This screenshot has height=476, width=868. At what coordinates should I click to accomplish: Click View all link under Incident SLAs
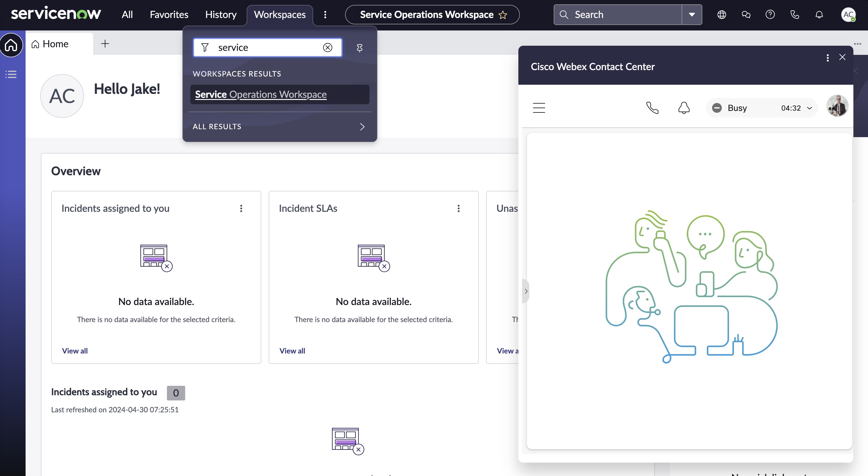(292, 350)
